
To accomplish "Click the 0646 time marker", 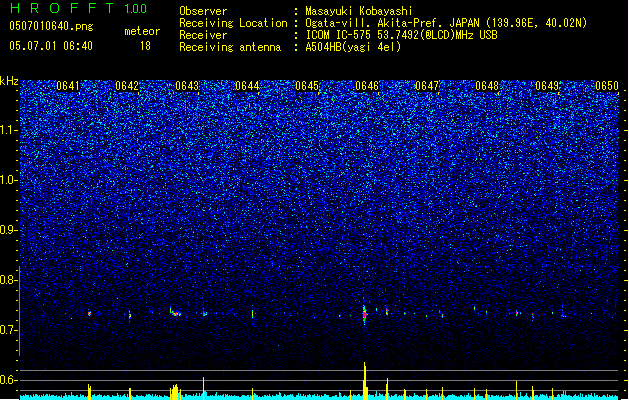I will pos(367,86).
